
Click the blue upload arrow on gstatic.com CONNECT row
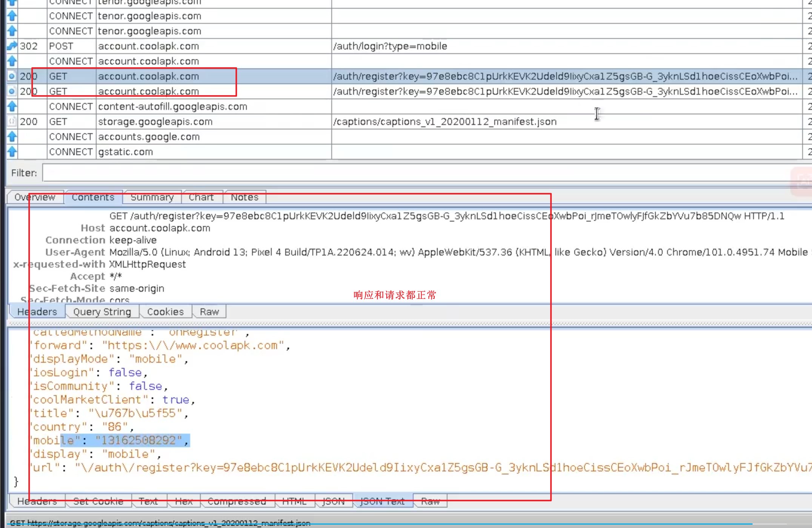(12, 151)
